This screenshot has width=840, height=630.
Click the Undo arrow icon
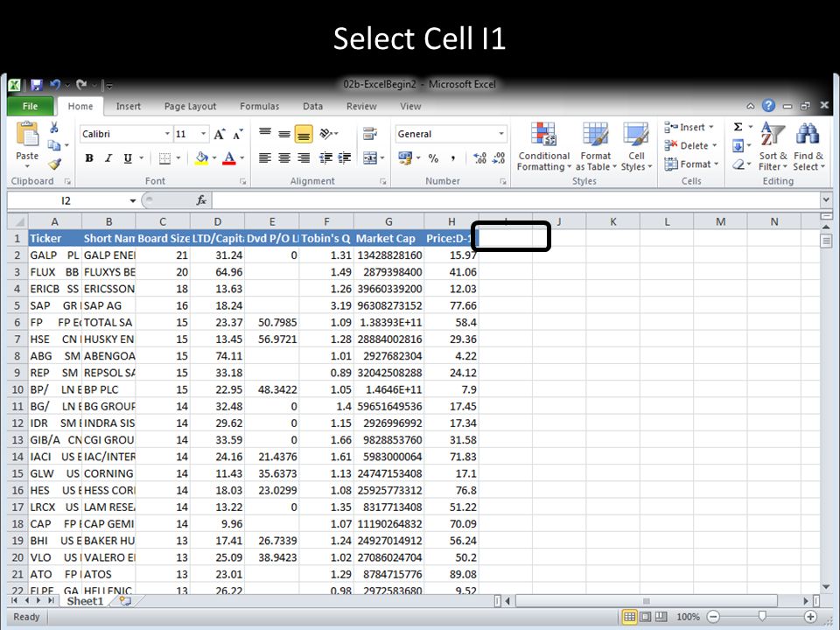click(54, 85)
